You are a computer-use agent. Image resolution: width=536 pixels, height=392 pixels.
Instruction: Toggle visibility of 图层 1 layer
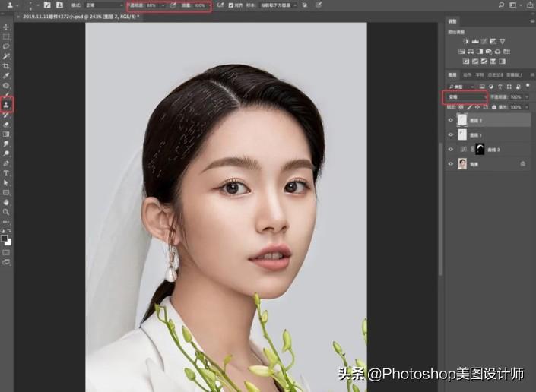pos(450,134)
